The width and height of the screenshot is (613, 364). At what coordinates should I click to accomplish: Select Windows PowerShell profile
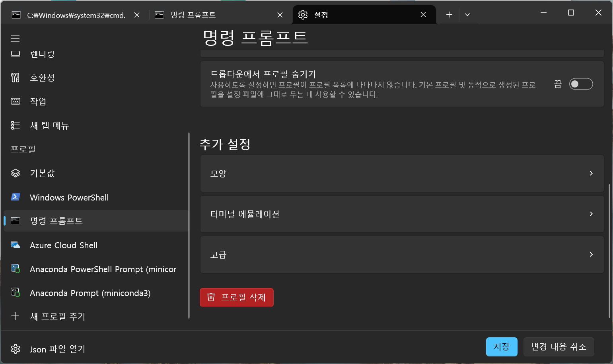(95, 197)
